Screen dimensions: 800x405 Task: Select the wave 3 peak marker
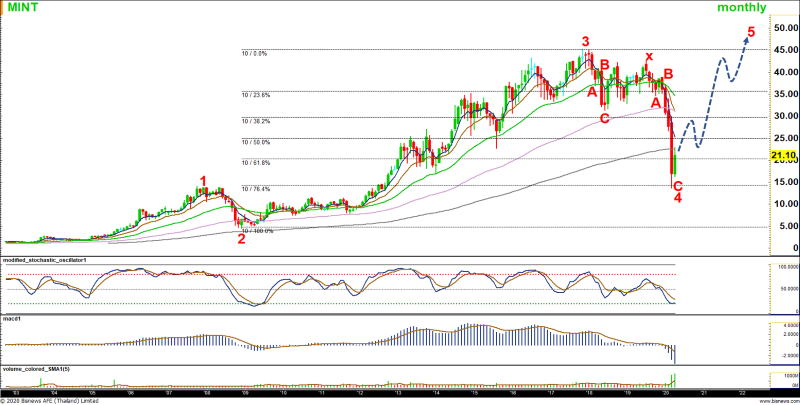pos(586,41)
